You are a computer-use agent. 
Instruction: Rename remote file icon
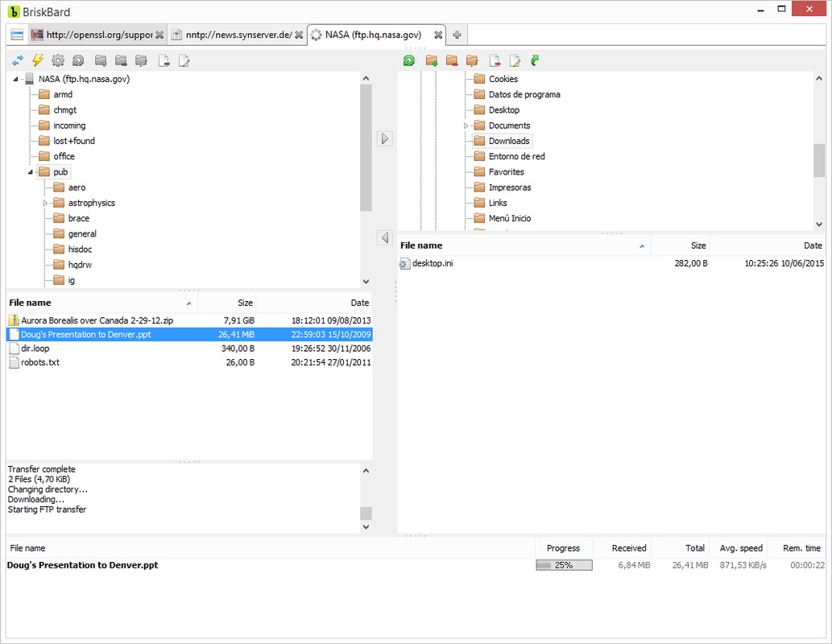click(184, 60)
